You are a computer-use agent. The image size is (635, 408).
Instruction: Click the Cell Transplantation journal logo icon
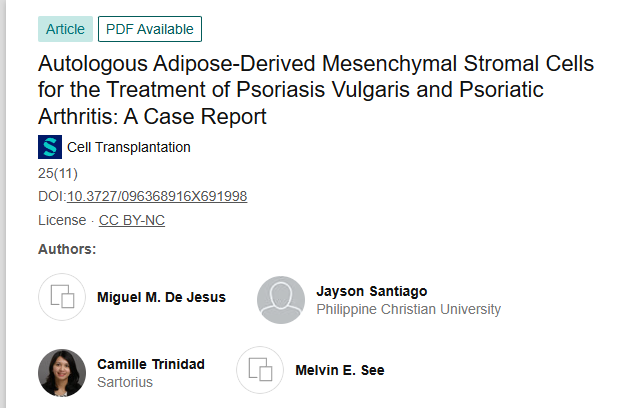click(x=50, y=147)
